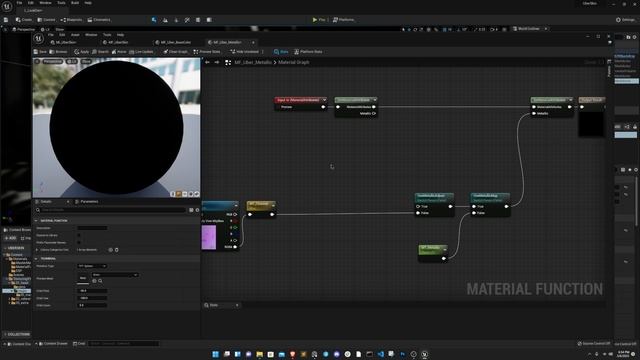
Task: Navigate back with graph left arrow
Action: [207, 62]
